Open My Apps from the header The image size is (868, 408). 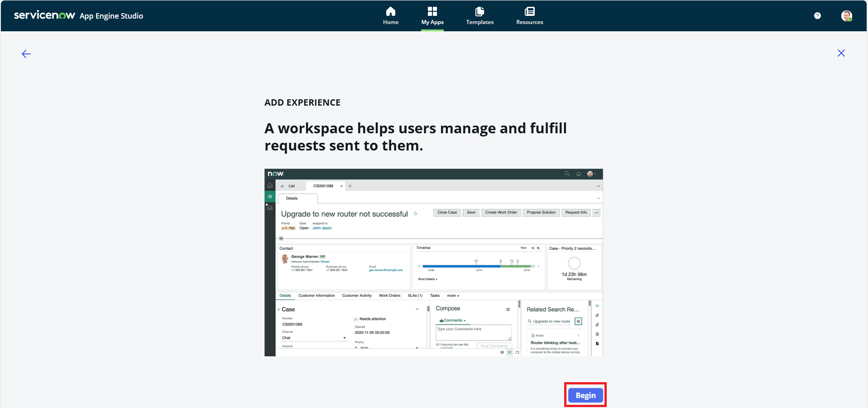click(432, 16)
